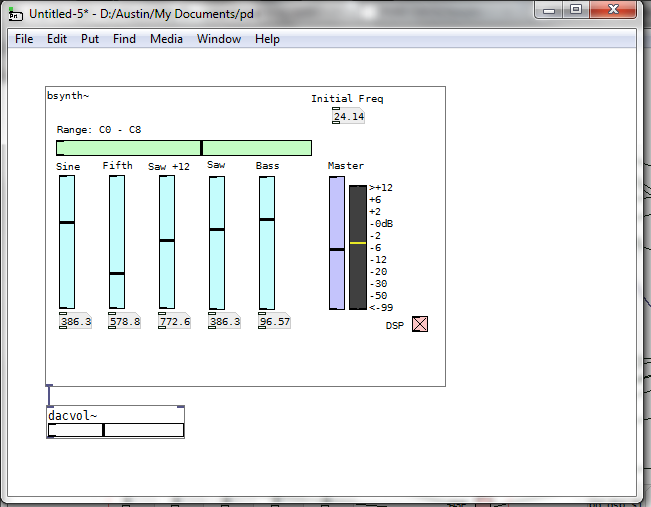Click the 'Master' label

(x=345, y=166)
